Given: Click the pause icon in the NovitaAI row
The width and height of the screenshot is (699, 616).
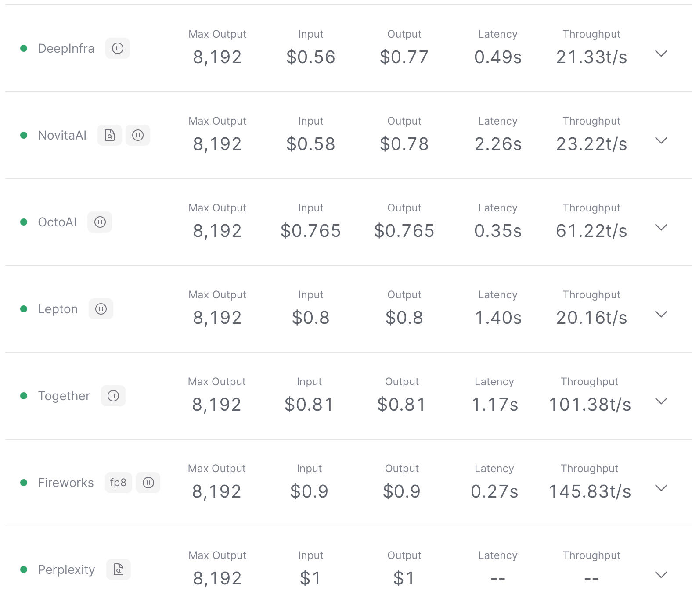Looking at the screenshot, I should click(x=138, y=135).
